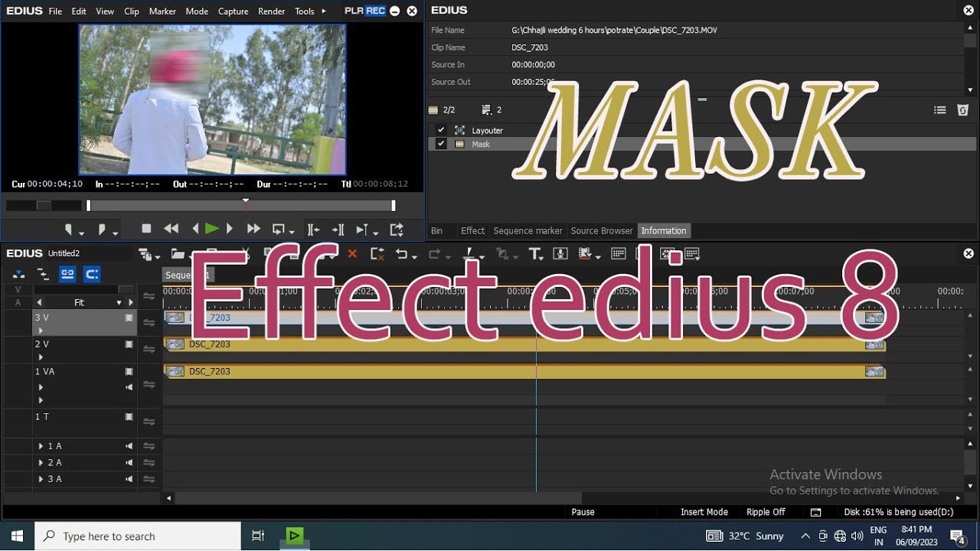
Task: Toggle Insert/Overwrite mode icon
Action: [x=19, y=274]
